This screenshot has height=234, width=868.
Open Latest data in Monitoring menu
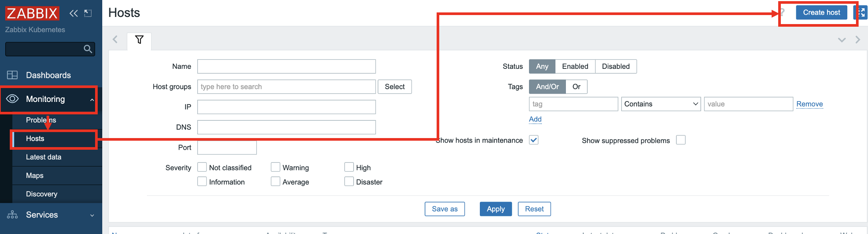click(44, 157)
